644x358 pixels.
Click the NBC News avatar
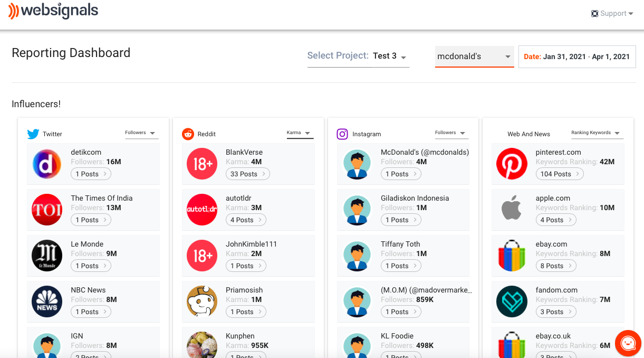click(x=47, y=302)
